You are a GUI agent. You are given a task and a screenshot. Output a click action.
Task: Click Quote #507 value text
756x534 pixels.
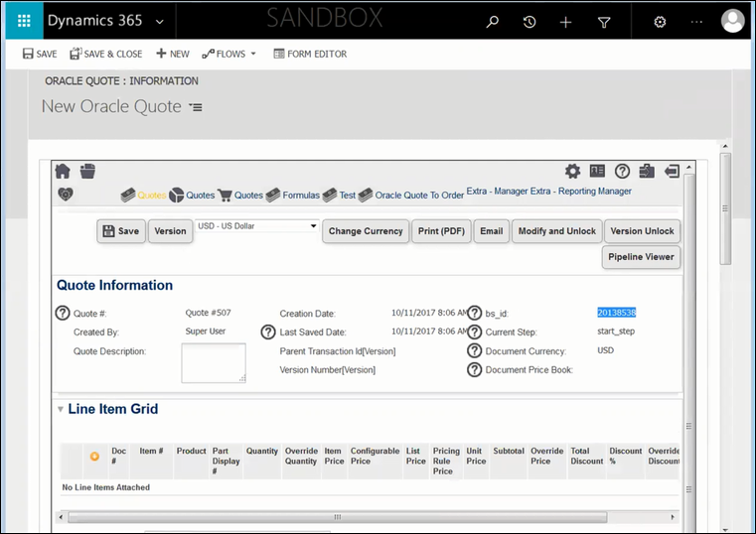coord(208,313)
